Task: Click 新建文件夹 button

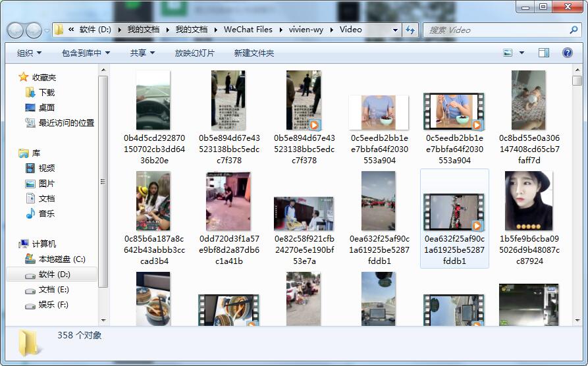Action: (x=254, y=53)
